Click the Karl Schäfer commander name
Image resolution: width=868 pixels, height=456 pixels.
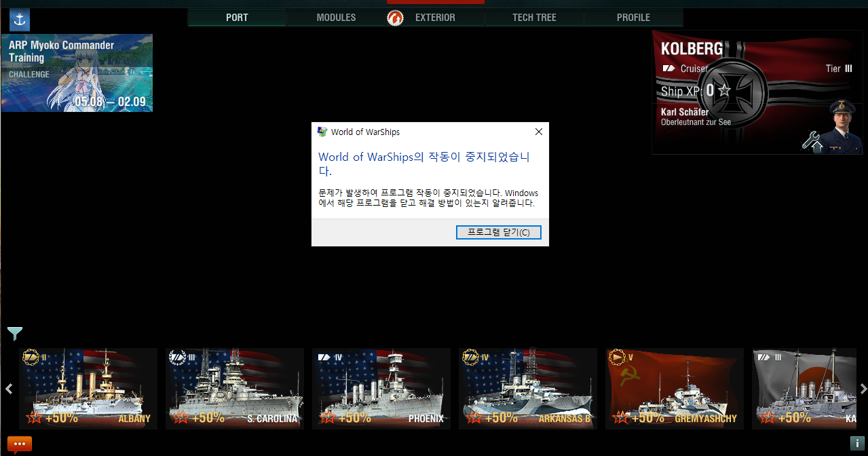point(685,112)
